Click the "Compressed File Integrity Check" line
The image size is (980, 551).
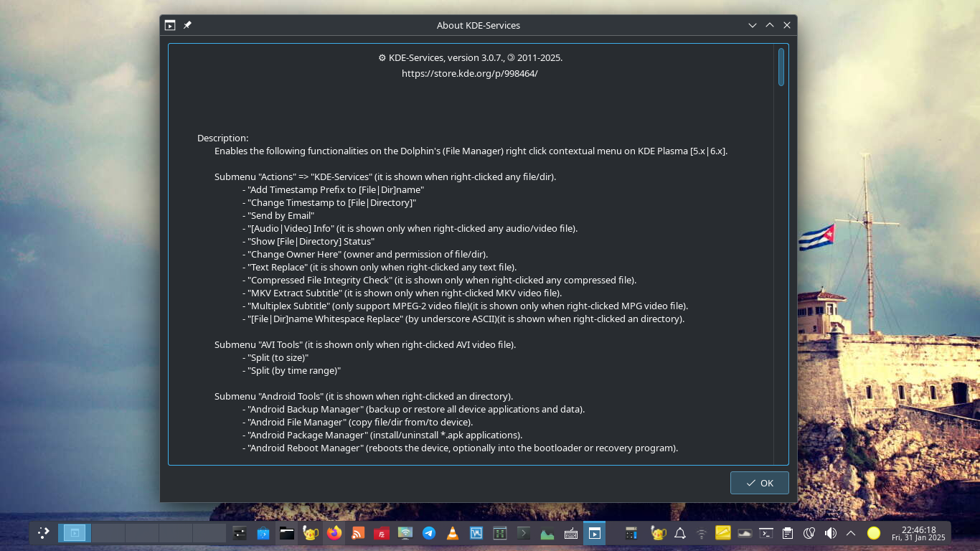point(439,280)
